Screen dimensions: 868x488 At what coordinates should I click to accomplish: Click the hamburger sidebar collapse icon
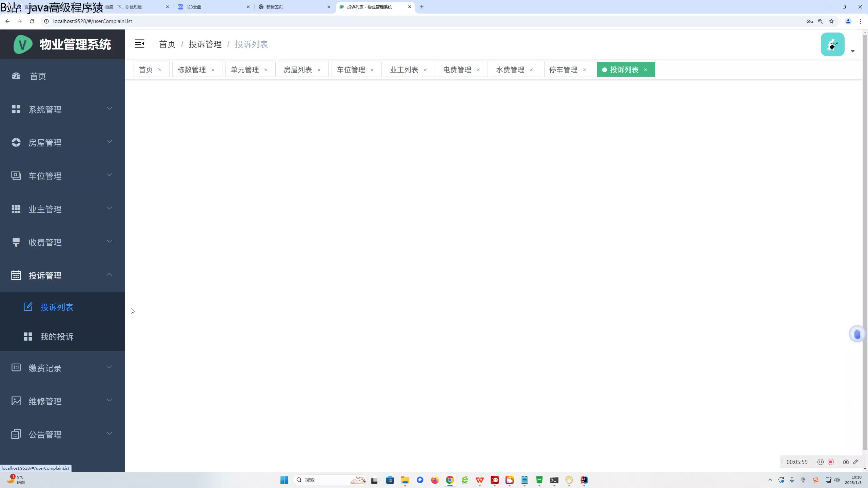(139, 44)
